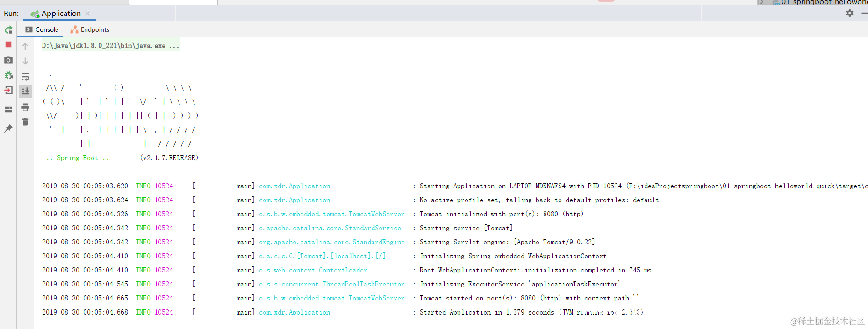Click the 'Run:' tool window label
This screenshot has height=329, width=868.
click(11, 14)
